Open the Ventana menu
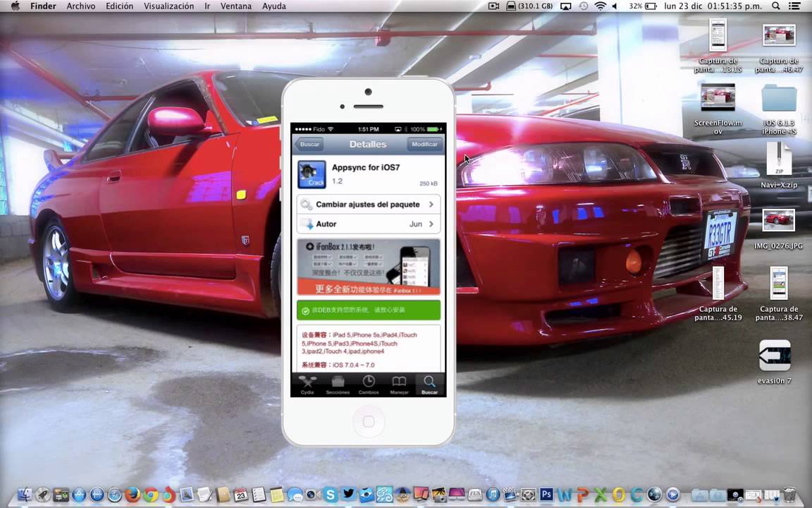 click(x=235, y=6)
